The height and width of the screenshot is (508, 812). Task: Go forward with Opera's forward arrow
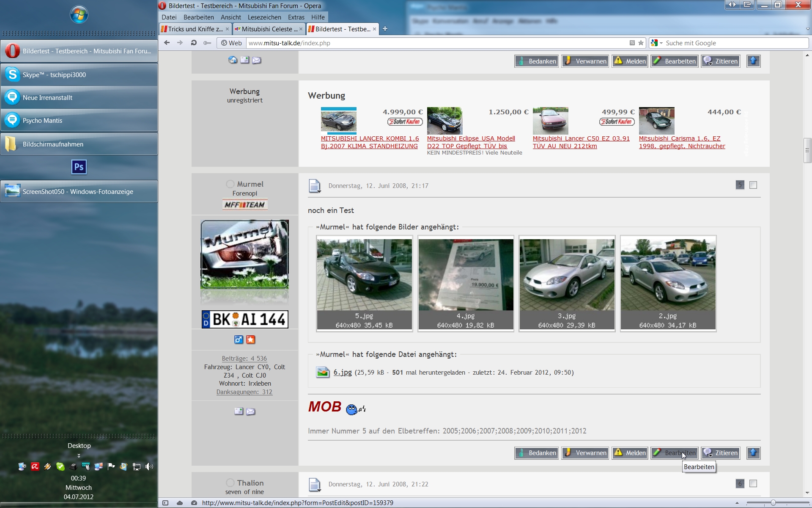(x=180, y=43)
